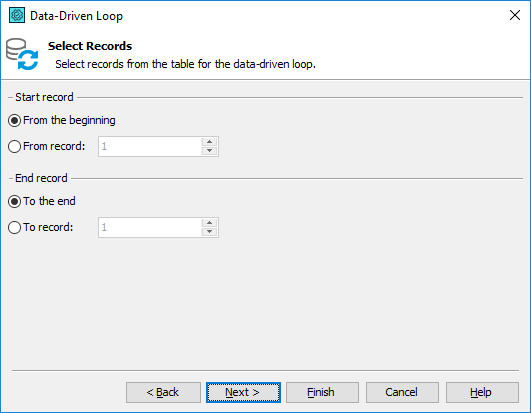Click inside the To record number field
This screenshot has width=531, height=413.
pyautogui.click(x=150, y=227)
